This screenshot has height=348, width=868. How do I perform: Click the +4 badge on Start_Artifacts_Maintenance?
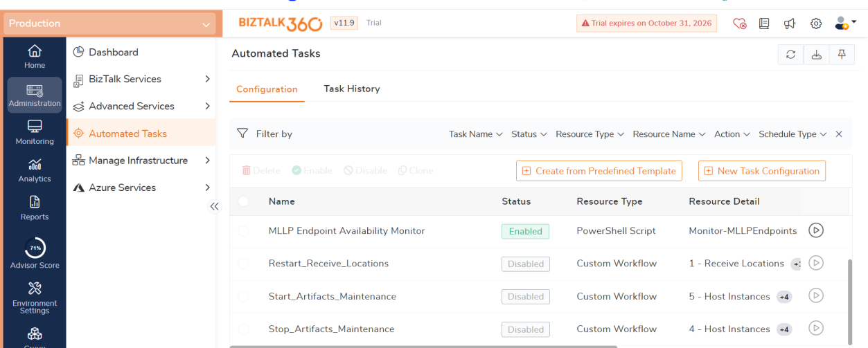tap(784, 296)
